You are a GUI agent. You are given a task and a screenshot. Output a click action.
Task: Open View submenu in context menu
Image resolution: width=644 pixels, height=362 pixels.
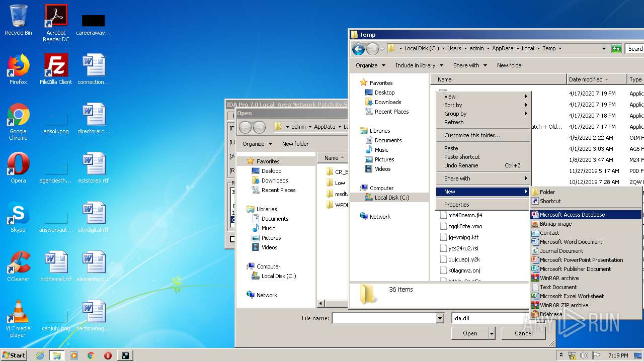483,97
